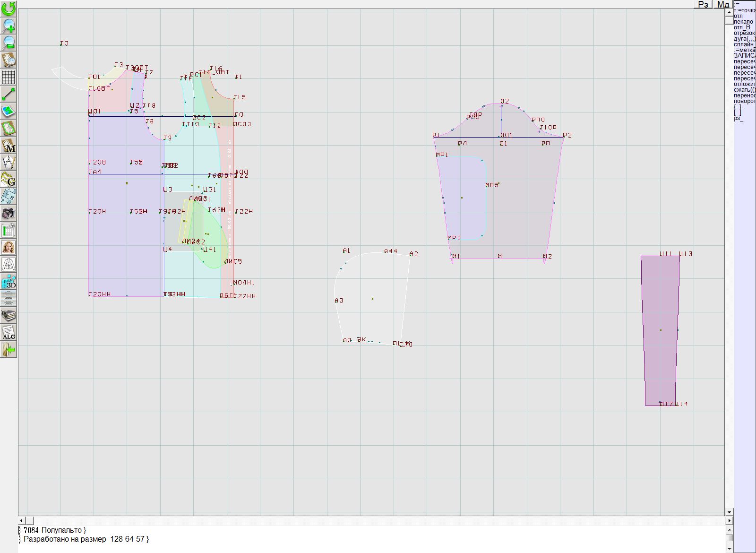Switch to 3D view icon
Viewport: 756px width, 553px height.
click(x=9, y=281)
